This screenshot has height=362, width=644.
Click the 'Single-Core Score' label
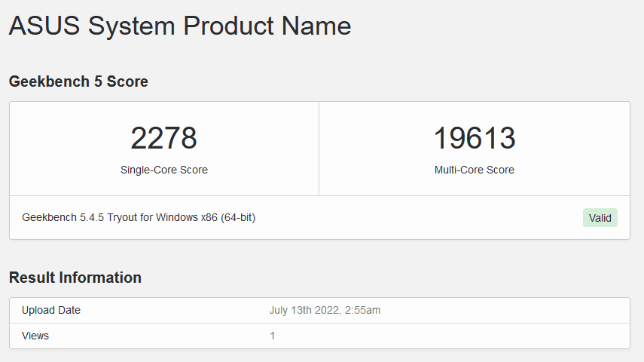tap(164, 170)
